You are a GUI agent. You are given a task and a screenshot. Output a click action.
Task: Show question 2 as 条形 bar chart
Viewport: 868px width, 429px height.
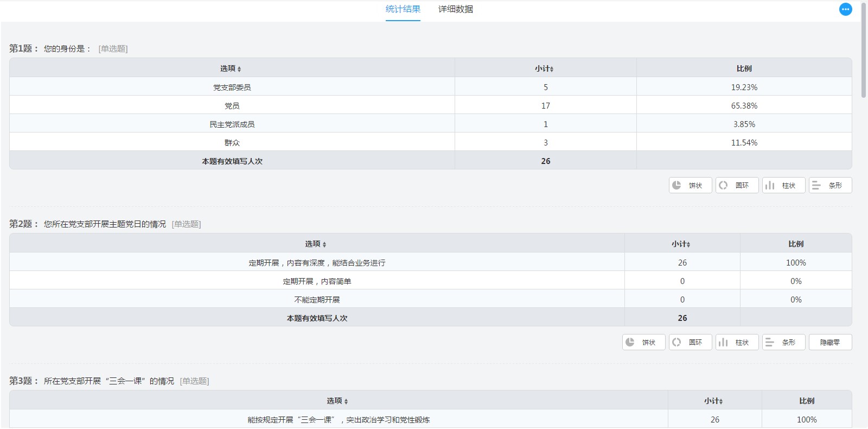point(783,342)
